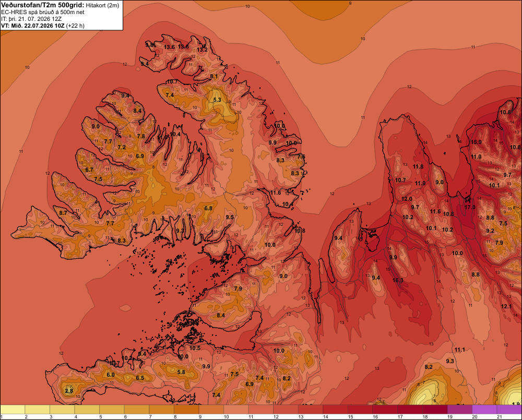Click the 5.3 temperature value on the map
This screenshot has width=522, height=420.
point(217,100)
